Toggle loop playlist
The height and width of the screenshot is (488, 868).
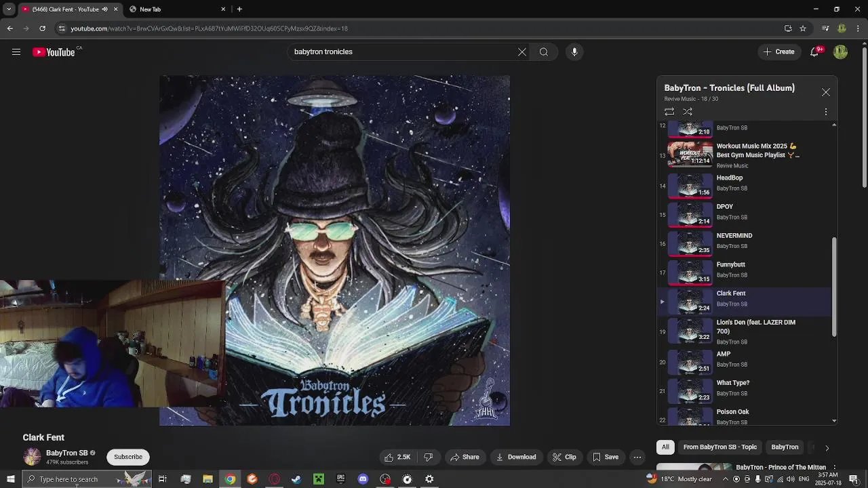click(x=669, y=112)
